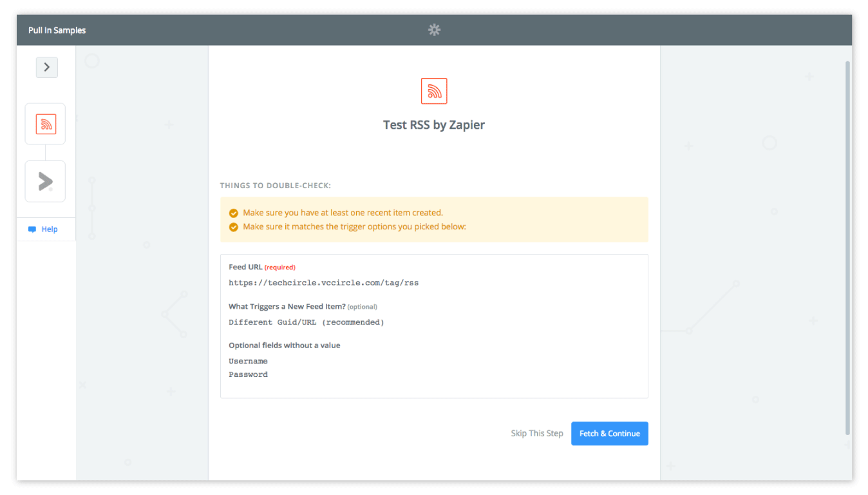Click the large RSS icon above title
Viewport: 868px width, 495px height.
coord(434,91)
